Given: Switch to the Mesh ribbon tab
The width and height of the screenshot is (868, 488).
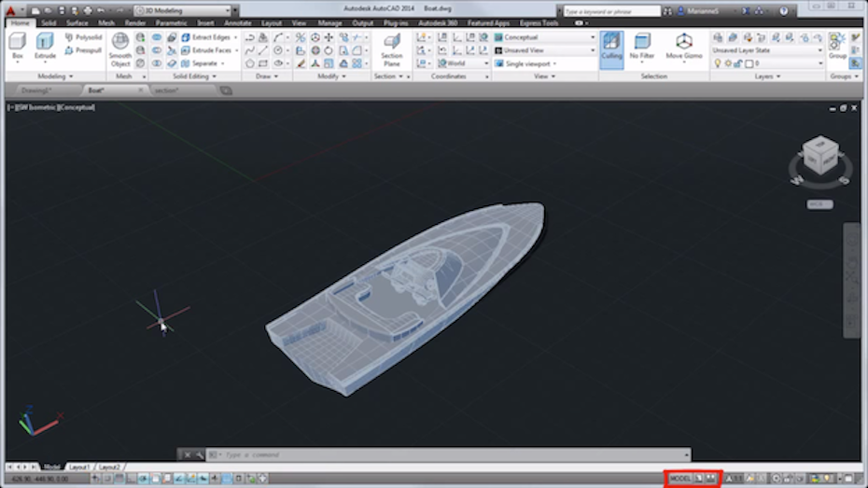Looking at the screenshot, I should pos(106,22).
